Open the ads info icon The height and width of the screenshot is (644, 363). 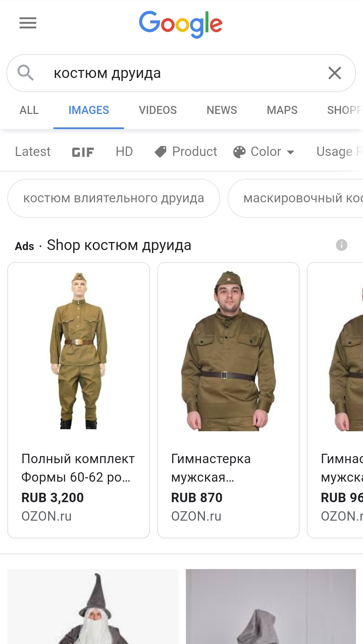[341, 245]
